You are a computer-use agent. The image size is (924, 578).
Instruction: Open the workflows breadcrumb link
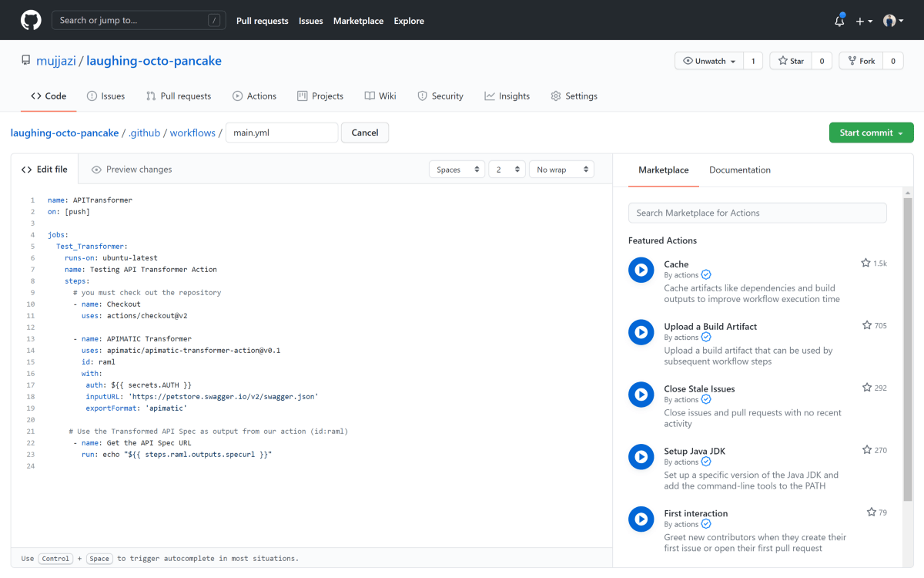point(192,132)
